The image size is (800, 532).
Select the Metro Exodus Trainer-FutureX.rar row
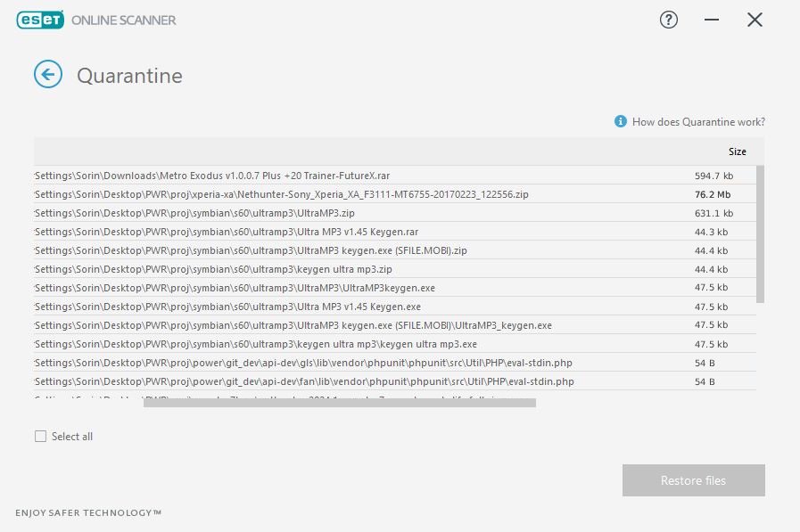click(x=395, y=176)
